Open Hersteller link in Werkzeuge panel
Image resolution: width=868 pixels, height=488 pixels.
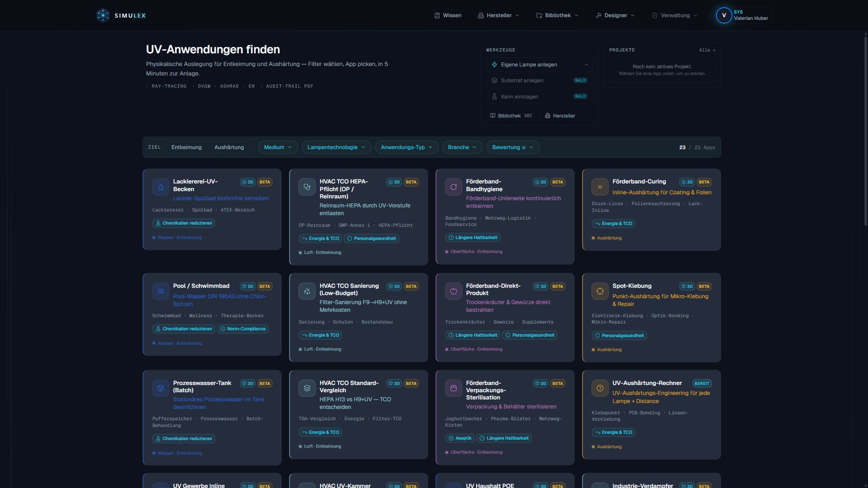coord(560,116)
